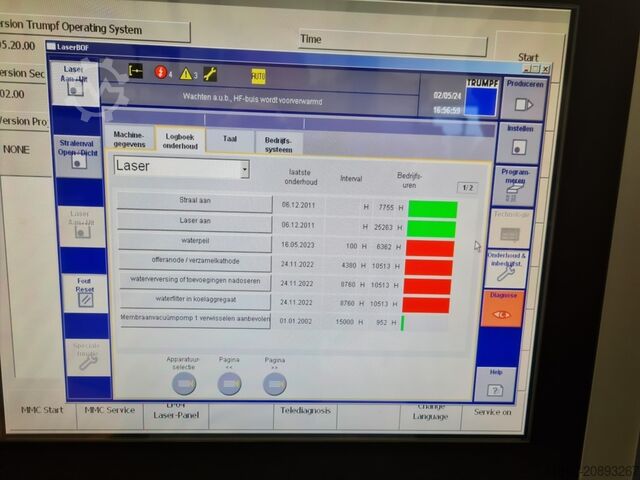Screen dimensions: 640x480
Task: Click the Laser aan maintenance button
Action: (195, 222)
